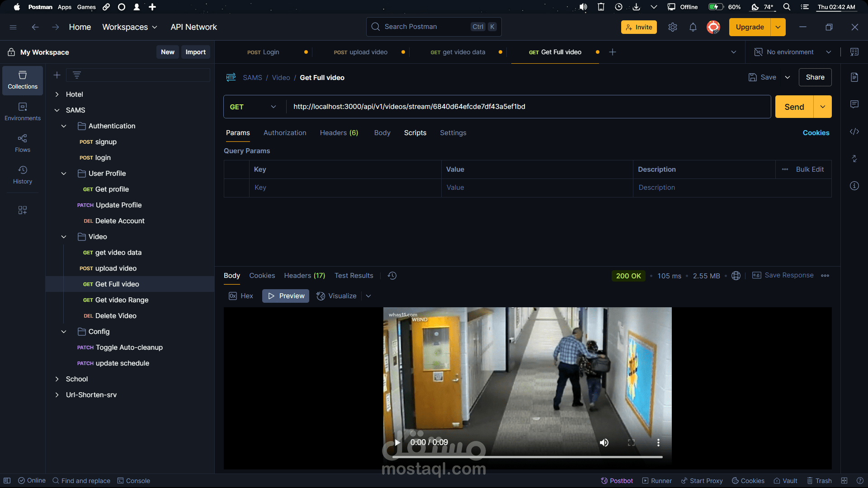
Task: Open the request Headers (6) tab
Action: click(339, 133)
